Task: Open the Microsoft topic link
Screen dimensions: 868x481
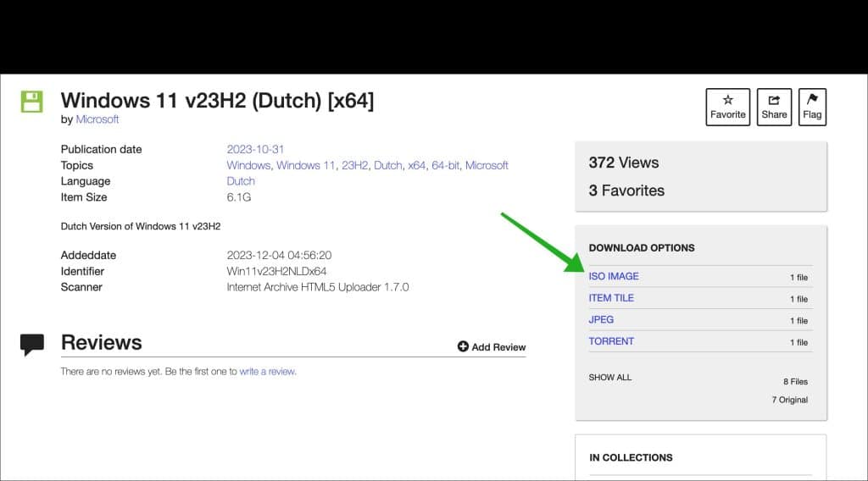Action: (x=487, y=165)
